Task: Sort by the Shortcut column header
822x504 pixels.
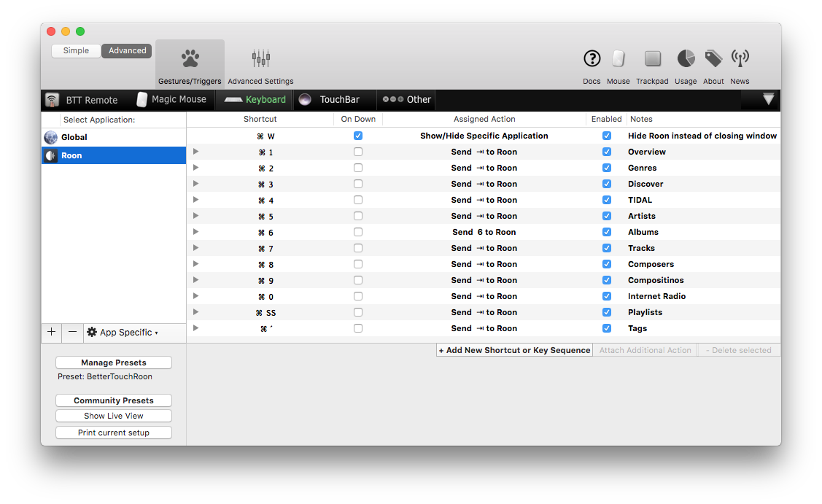Action: click(x=260, y=119)
